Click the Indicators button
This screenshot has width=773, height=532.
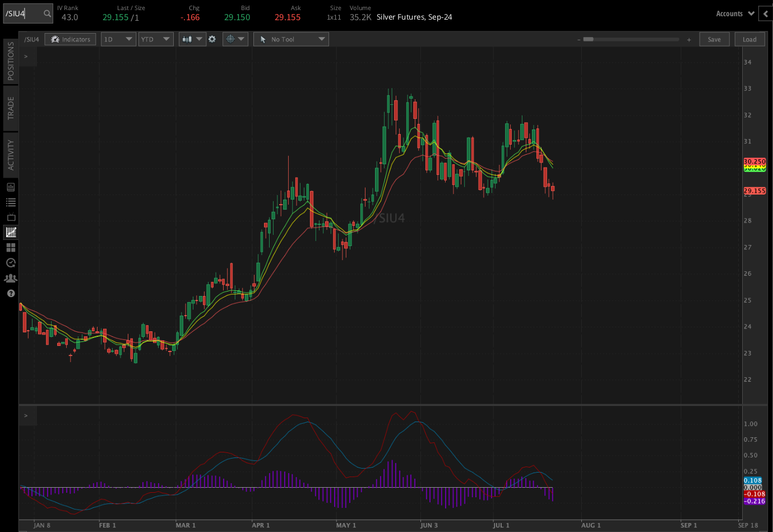[70, 39]
